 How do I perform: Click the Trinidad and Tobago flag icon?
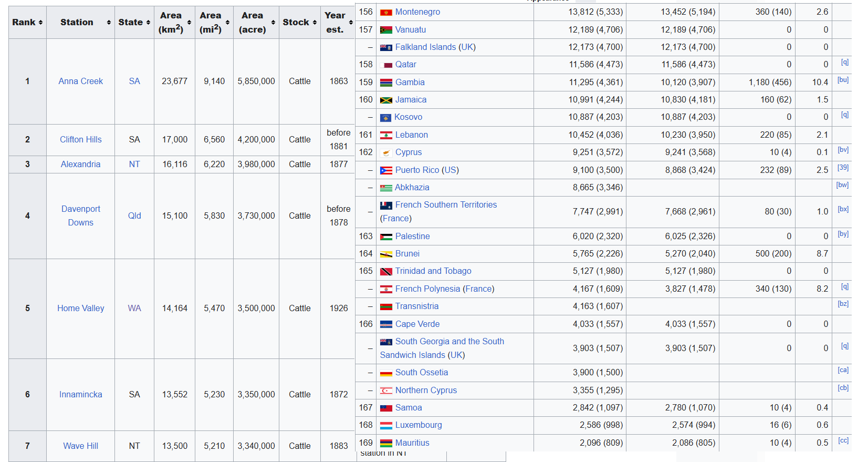(x=386, y=271)
